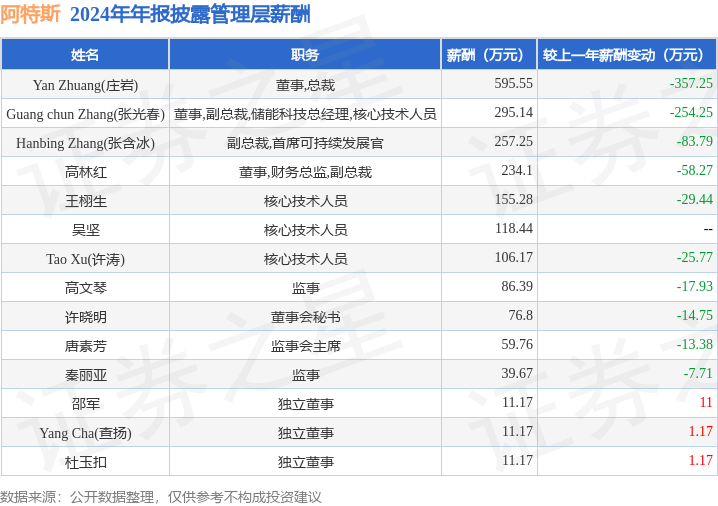Select the name 王栩生
718x506 pixels.
tap(86, 201)
